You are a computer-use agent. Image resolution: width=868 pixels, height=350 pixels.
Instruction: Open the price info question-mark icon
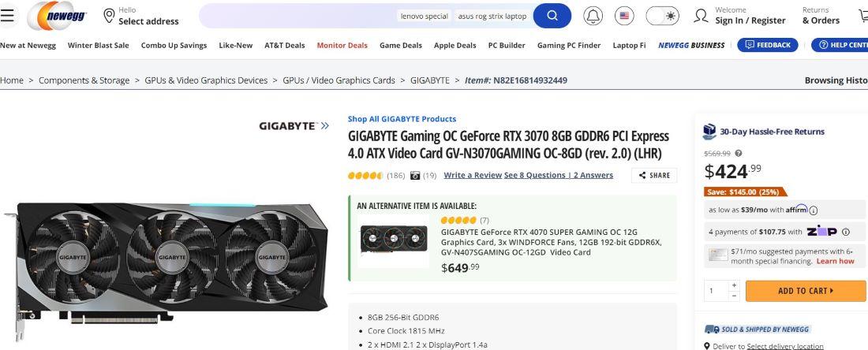click(739, 154)
